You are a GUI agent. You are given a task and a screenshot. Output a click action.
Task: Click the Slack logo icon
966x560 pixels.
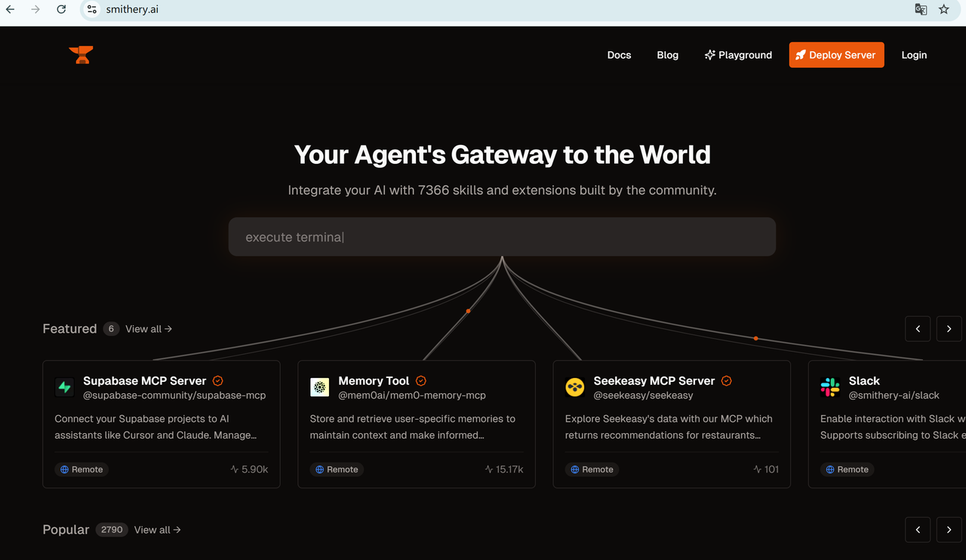click(x=829, y=387)
